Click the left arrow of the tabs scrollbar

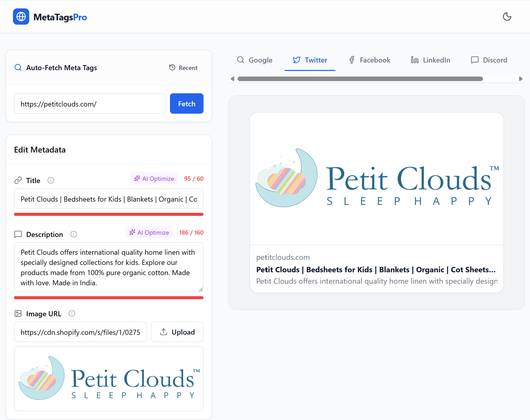(x=232, y=79)
